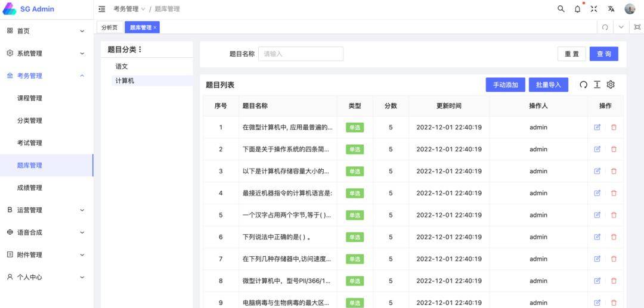Switch to the 分析页 tab
The width and height of the screenshot is (644, 308).
pos(109,27)
